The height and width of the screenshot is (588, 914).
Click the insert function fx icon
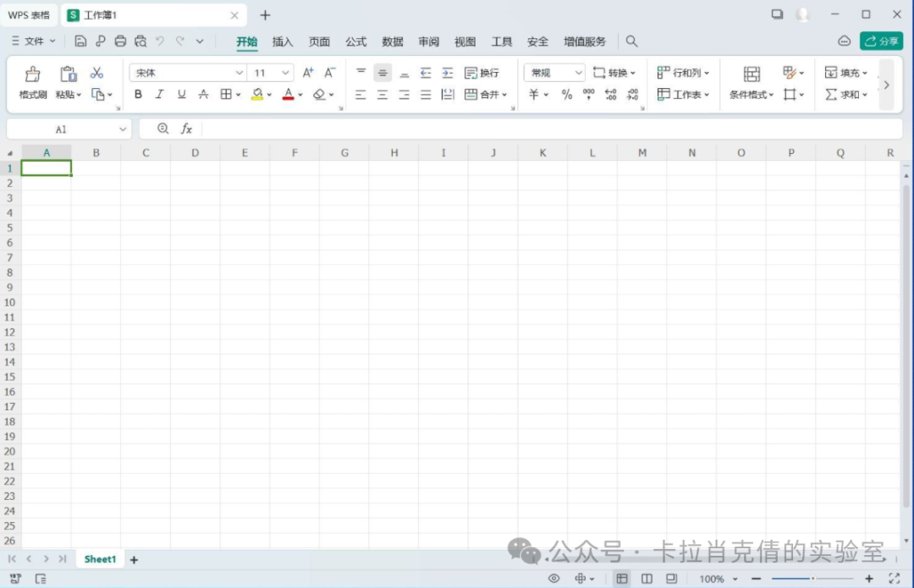(x=186, y=129)
